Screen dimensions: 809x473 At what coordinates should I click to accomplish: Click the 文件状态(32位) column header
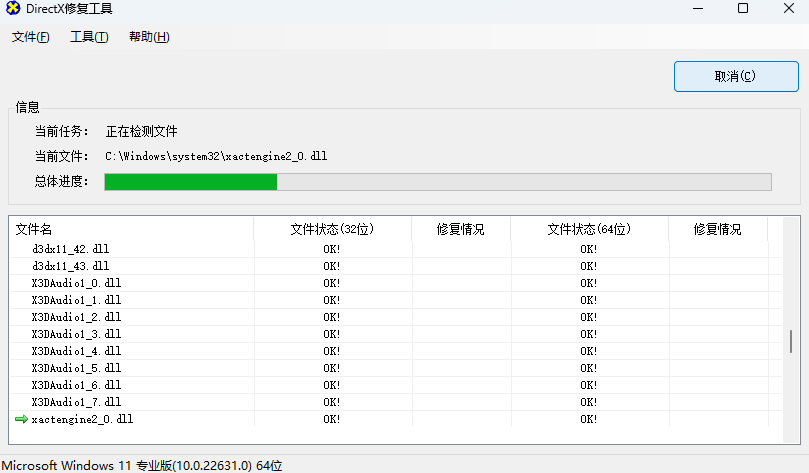click(x=331, y=229)
